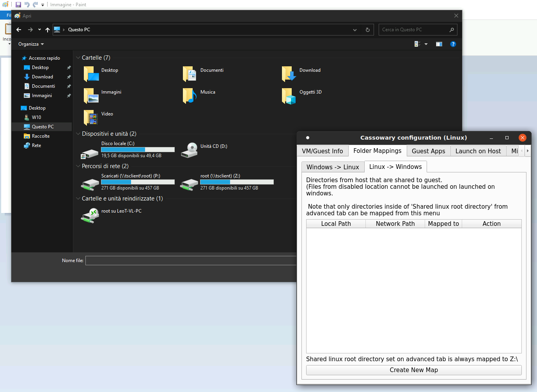Select Unità CD (D:) drive
Screen dimensions: 537x392
click(204, 149)
